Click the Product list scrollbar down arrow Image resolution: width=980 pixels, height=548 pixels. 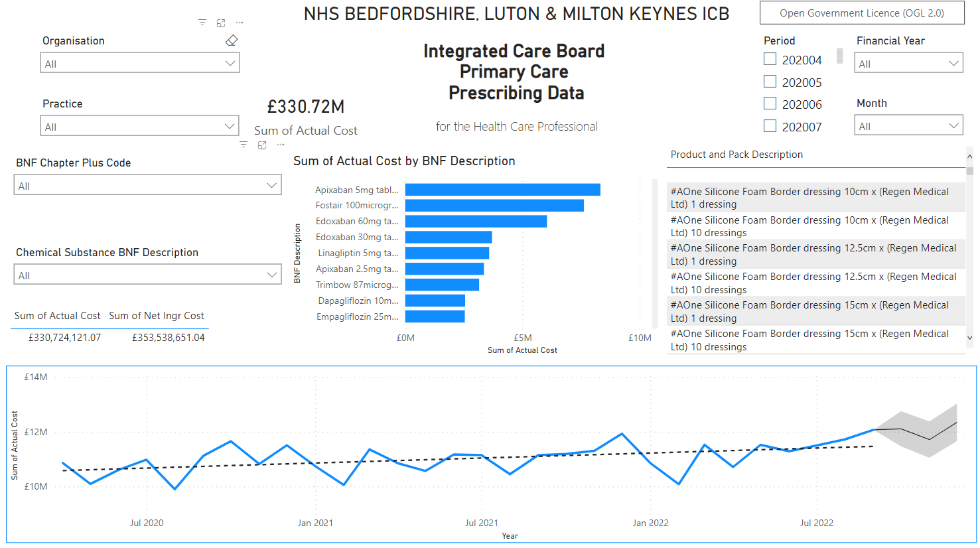[x=969, y=338]
